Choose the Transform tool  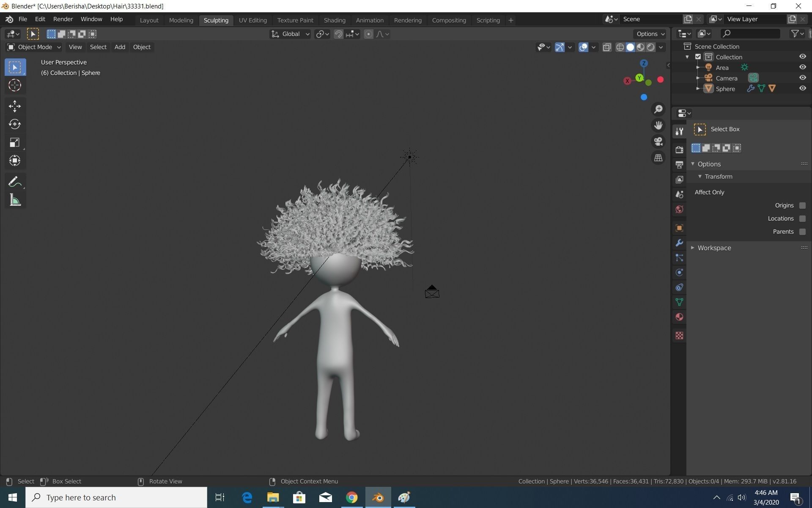click(x=15, y=161)
